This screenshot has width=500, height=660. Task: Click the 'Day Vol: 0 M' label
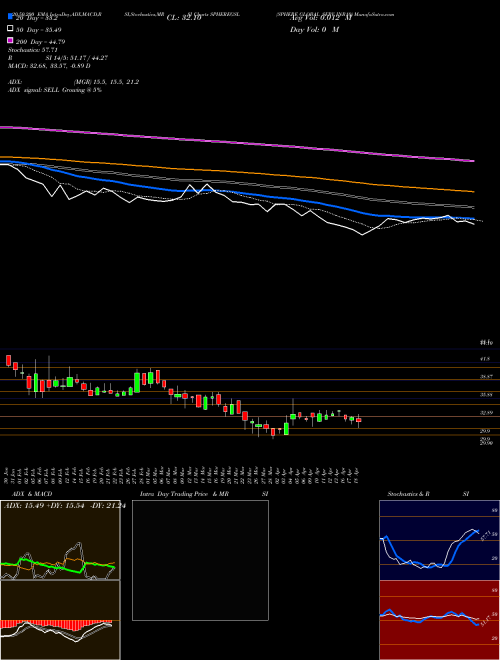click(314, 30)
